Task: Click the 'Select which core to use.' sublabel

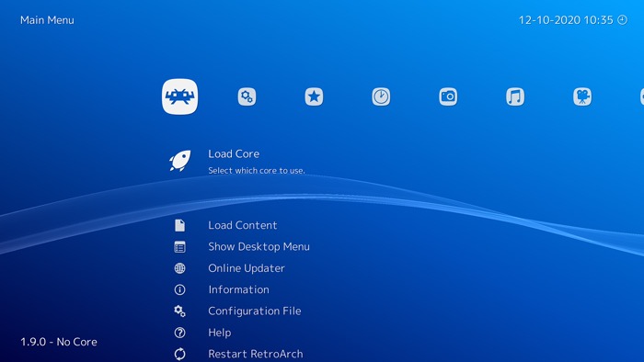Action: click(257, 171)
